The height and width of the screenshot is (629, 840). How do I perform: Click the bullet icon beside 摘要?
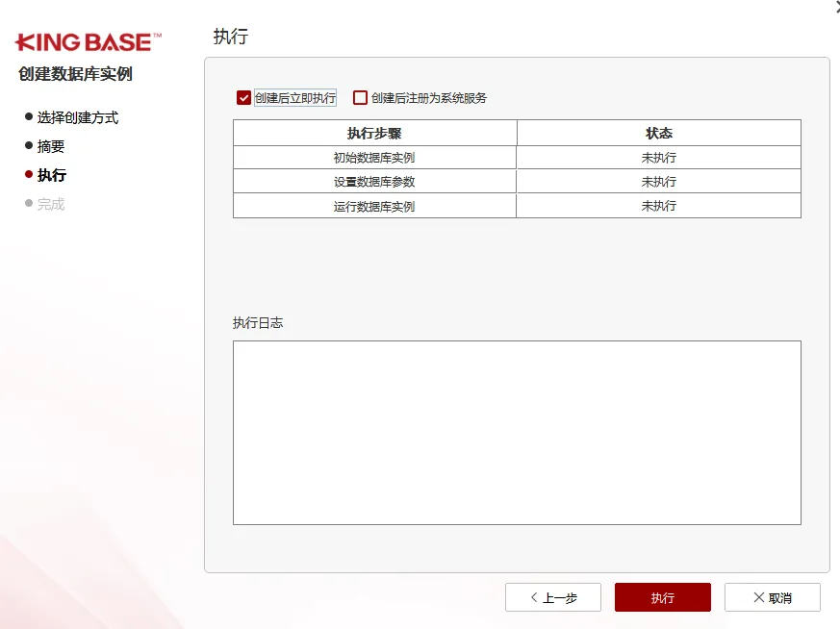tap(29, 146)
